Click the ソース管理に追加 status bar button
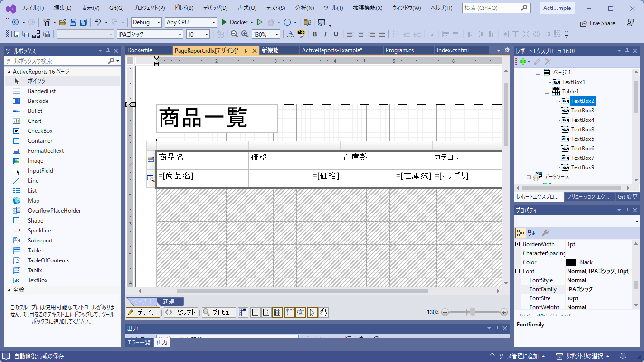The height and width of the screenshot is (362, 644). click(517, 356)
